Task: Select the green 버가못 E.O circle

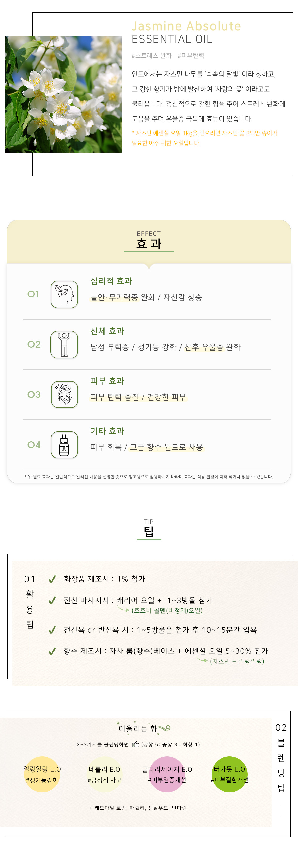Action: click(x=229, y=774)
